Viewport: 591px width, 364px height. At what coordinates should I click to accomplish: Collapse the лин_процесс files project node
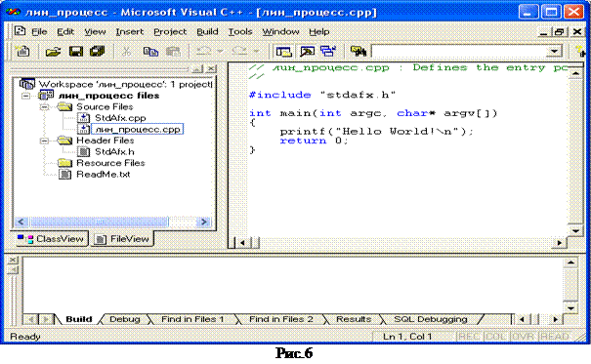(x=25, y=96)
